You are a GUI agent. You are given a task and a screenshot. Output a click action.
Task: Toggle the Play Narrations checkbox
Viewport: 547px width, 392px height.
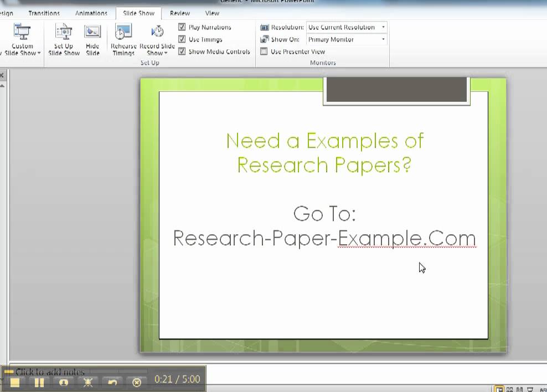[x=182, y=27]
